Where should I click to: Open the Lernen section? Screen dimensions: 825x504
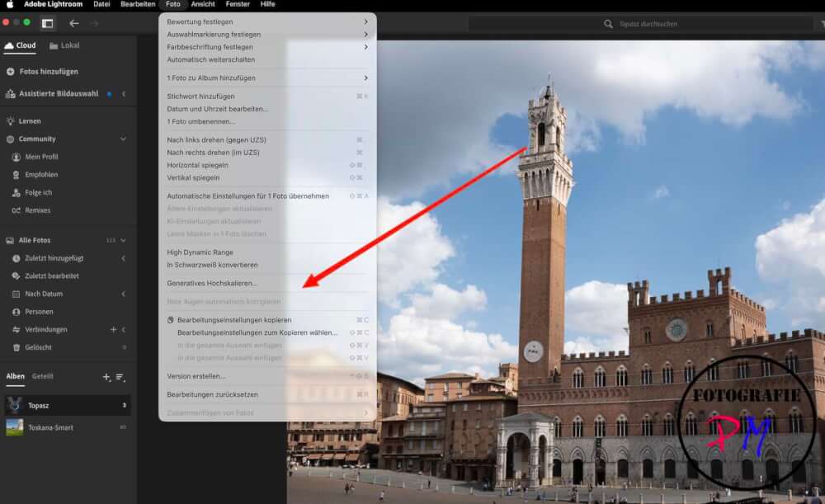pyautogui.click(x=29, y=120)
